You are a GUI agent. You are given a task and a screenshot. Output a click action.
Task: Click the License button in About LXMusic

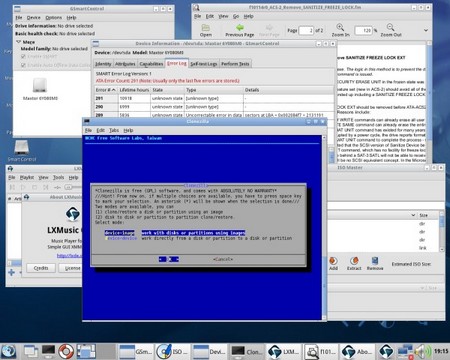[70, 268]
